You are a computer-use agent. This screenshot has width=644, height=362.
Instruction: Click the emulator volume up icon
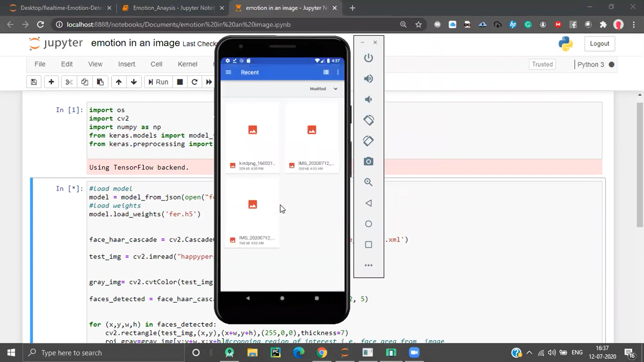368,79
